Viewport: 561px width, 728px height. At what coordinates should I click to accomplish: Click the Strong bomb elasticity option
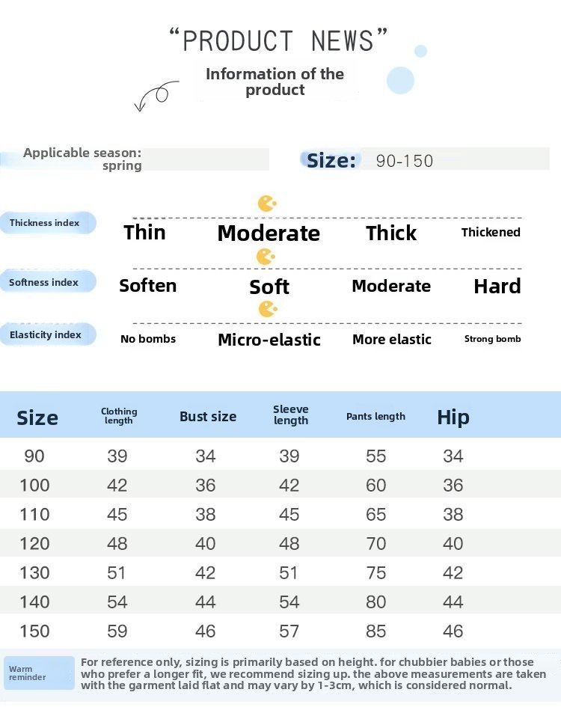492,339
